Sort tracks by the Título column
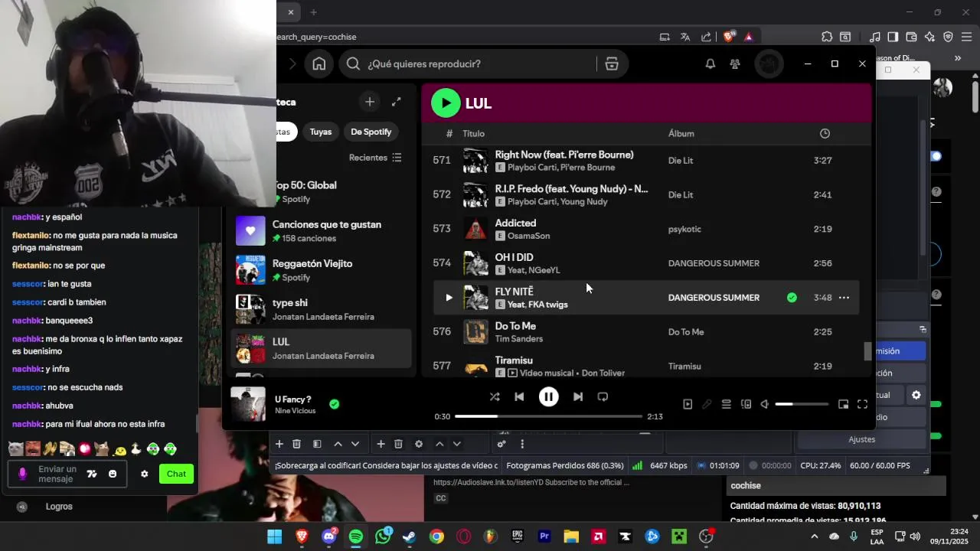Image resolution: width=980 pixels, height=551 pixels. [x=473, y=133]
